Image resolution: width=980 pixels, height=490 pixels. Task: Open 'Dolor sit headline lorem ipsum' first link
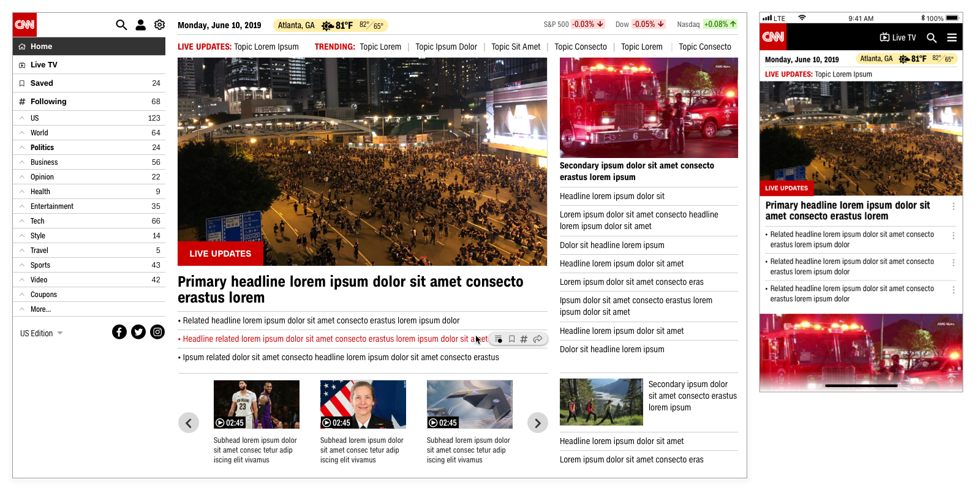(612, 245)
